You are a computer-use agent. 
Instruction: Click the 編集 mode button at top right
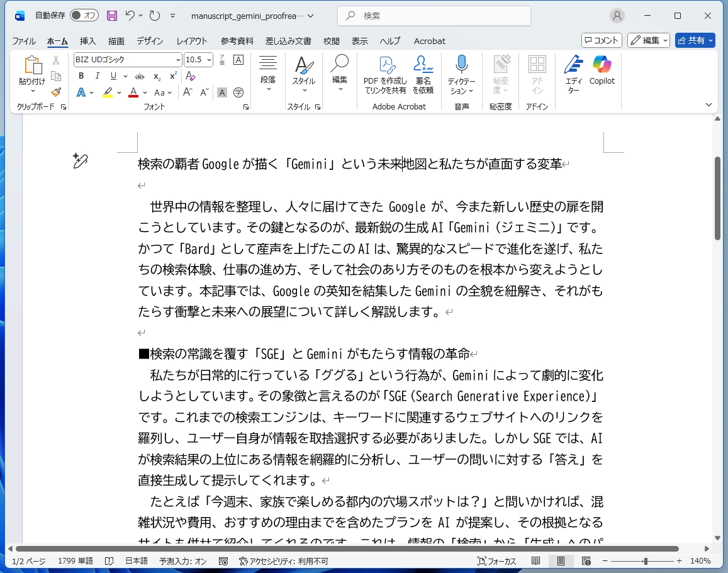point(649,40)
